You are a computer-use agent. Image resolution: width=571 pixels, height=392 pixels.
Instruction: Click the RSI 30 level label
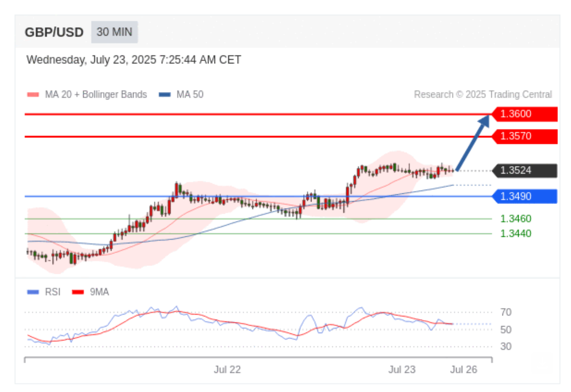point(506,346)
